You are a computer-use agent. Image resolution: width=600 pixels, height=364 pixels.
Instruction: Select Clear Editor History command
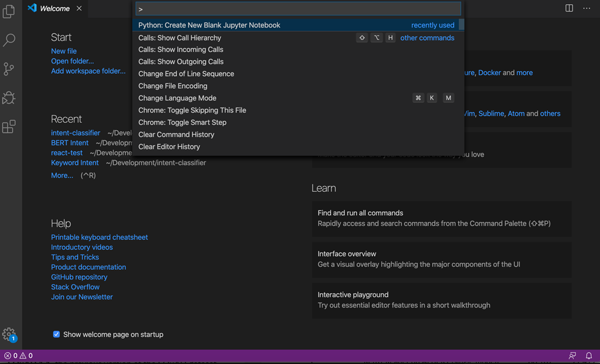pos(298,147)
